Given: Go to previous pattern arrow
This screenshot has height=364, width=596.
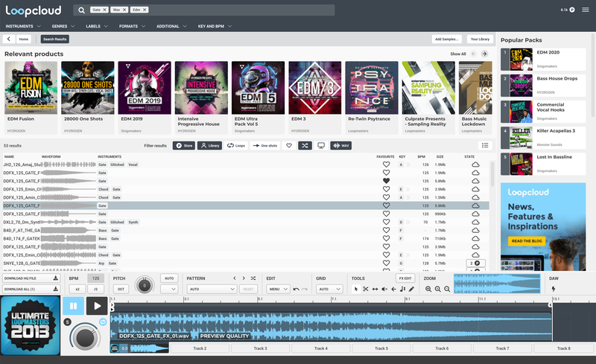Looking at the screenshot, I should [235, 278].
